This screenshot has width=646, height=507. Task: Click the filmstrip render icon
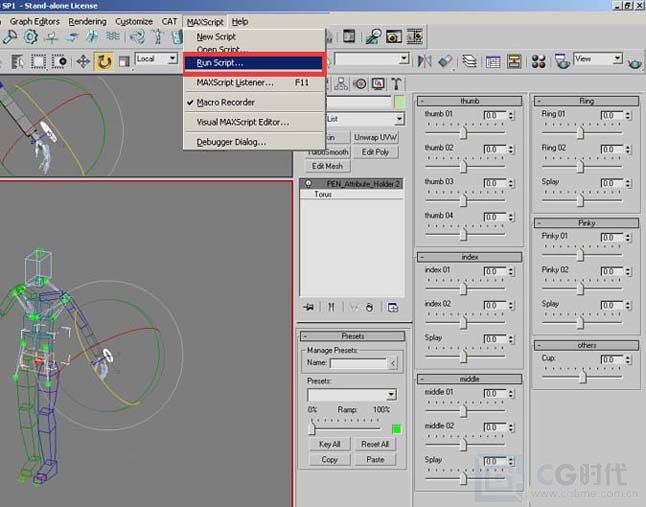pyautogui.click(x=415, y=37)
